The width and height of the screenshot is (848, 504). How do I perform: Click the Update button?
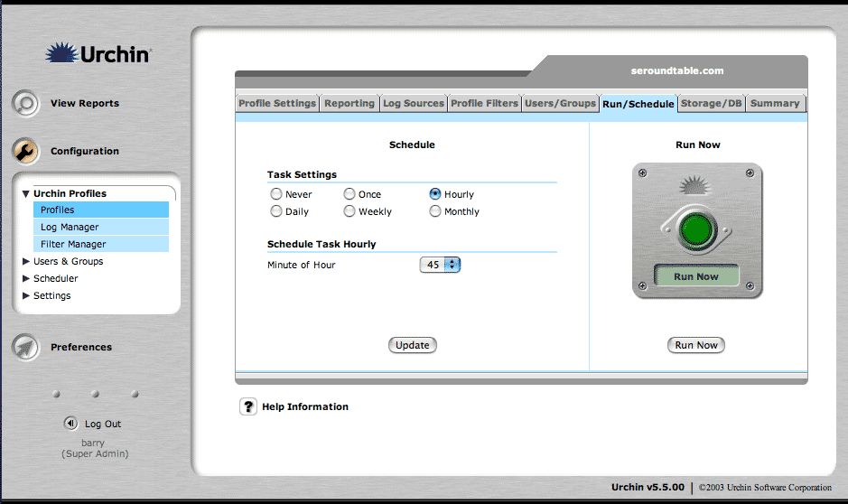point(413,345)
